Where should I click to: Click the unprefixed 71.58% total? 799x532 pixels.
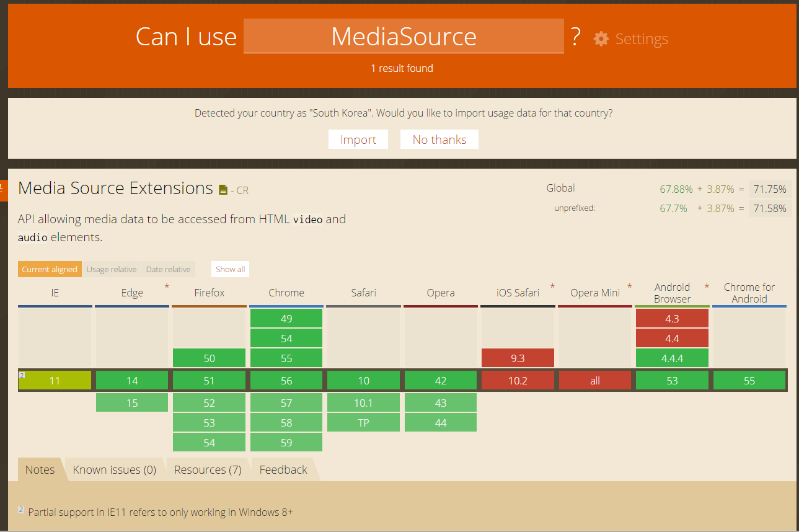pyautogui.click(x=769, y=208)
